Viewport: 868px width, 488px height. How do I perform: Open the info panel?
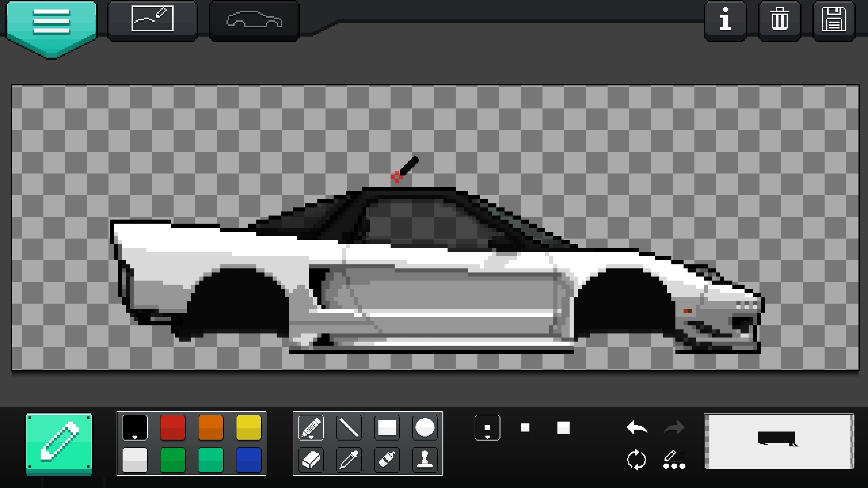[x=726, y=20]
